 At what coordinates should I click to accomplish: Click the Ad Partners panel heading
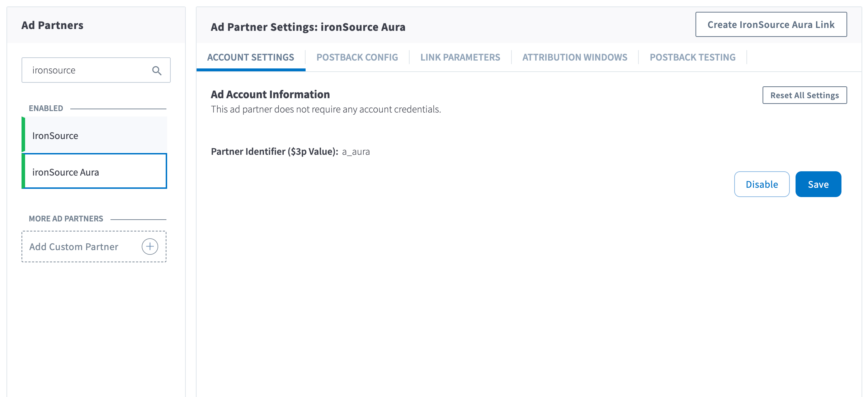[x=52, y=25]
